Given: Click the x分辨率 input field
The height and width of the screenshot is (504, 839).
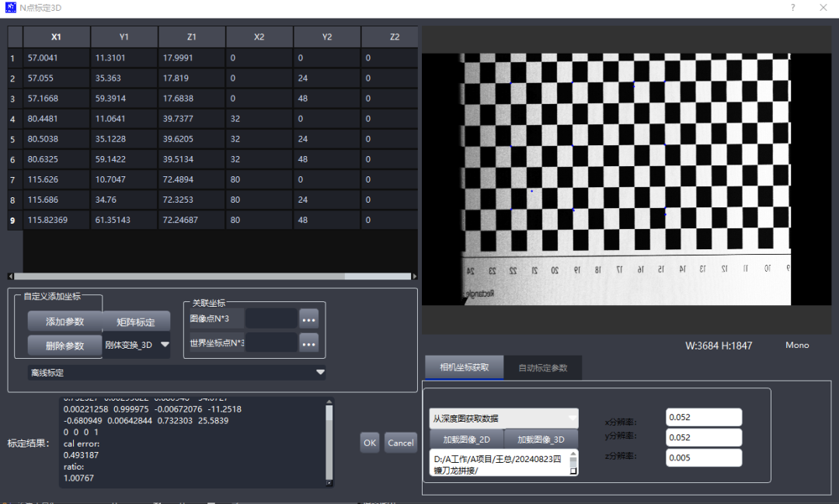Looking at the screenshot, I should [x=703, y=417].
